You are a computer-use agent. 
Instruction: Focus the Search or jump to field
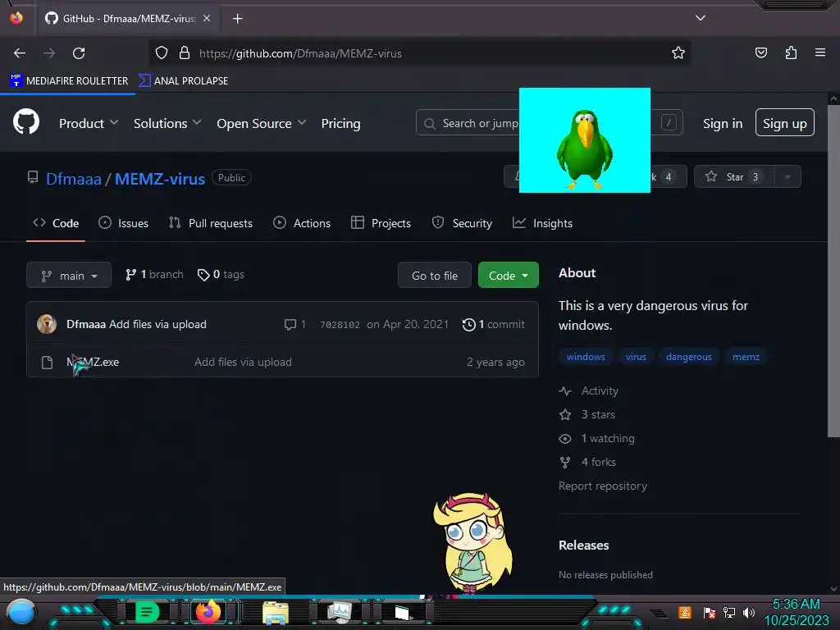click(x=549, y=123)
